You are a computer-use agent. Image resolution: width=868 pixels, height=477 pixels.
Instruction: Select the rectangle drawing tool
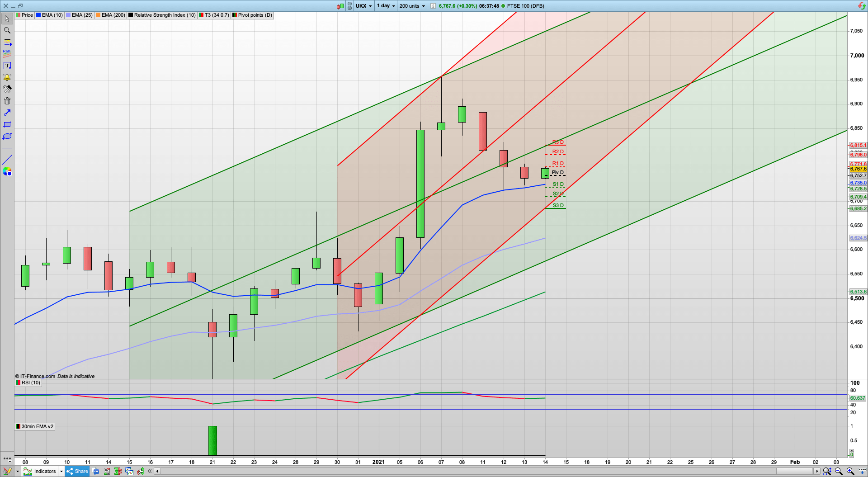[x=7, y=124]
